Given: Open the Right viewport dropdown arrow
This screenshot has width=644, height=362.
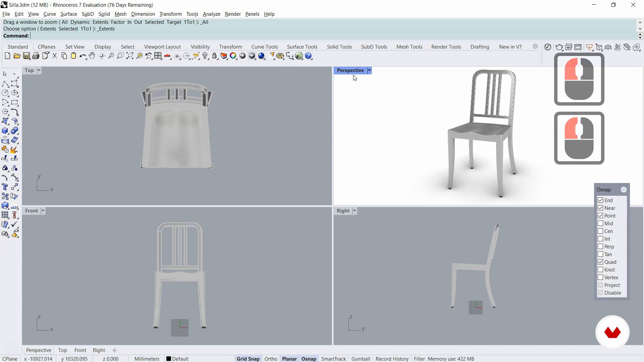Looking at the screenshot, I should [355, 211].
